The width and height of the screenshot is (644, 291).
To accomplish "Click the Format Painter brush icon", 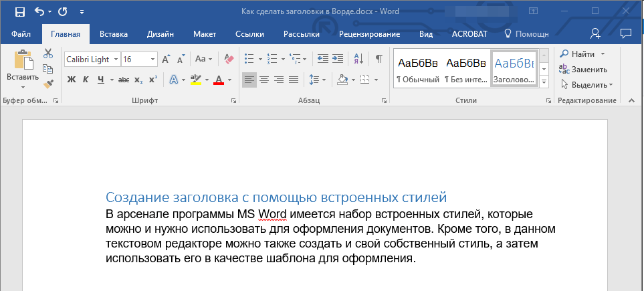I will click(x=48, y=84).
